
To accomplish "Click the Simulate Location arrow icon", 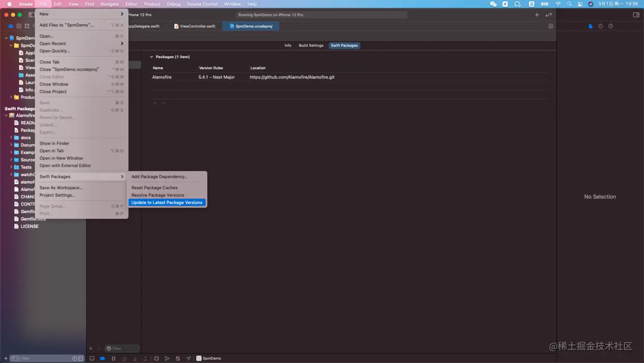I will point(189,358).
